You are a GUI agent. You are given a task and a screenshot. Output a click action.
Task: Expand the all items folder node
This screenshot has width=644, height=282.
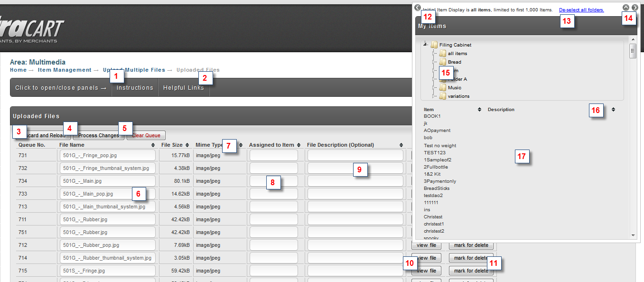[x=434, y=53]
